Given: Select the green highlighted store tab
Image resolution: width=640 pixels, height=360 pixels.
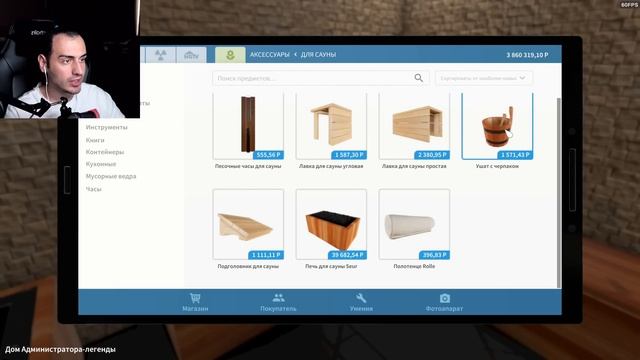Looking at the screenshot, I should 230,55.
